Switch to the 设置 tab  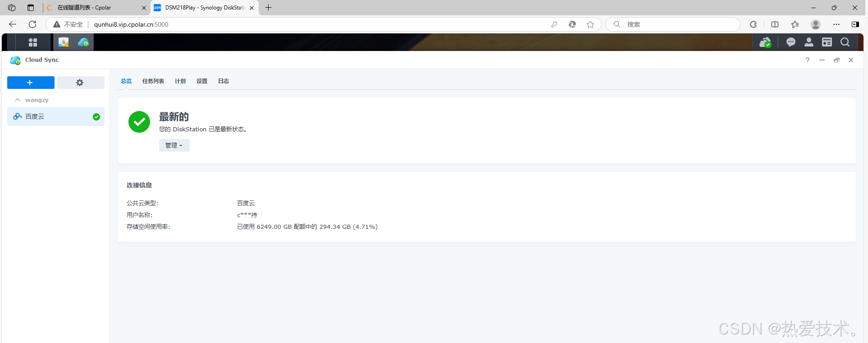pos(202,81)
